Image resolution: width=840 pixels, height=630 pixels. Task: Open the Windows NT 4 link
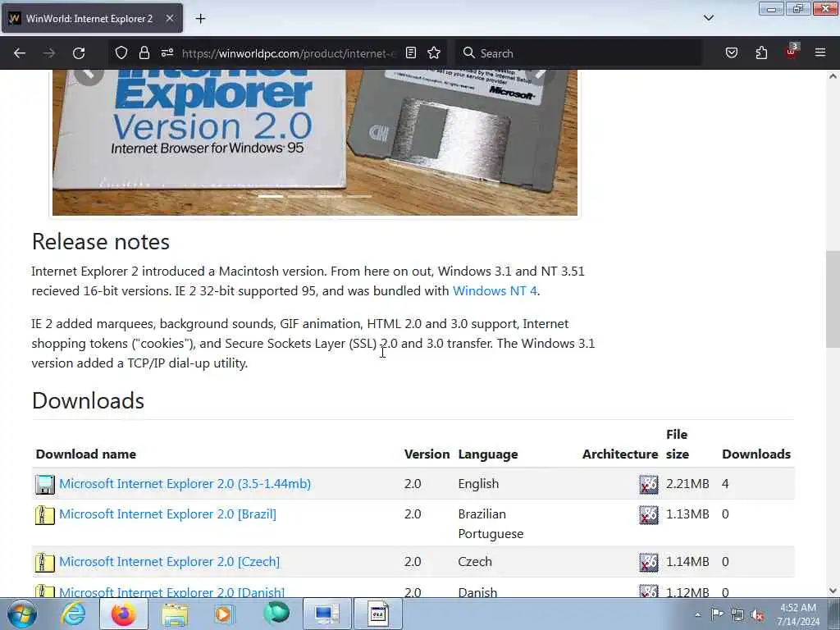[x=495, y=291]
